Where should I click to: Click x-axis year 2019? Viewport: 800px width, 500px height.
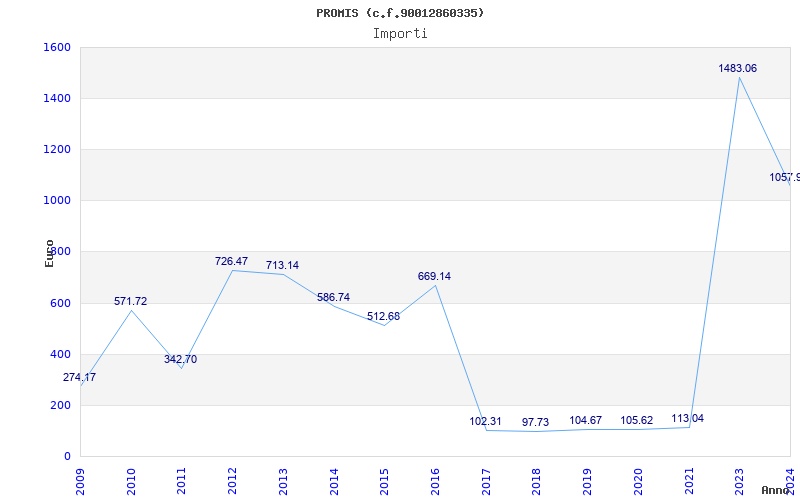[x=587, y=481]
